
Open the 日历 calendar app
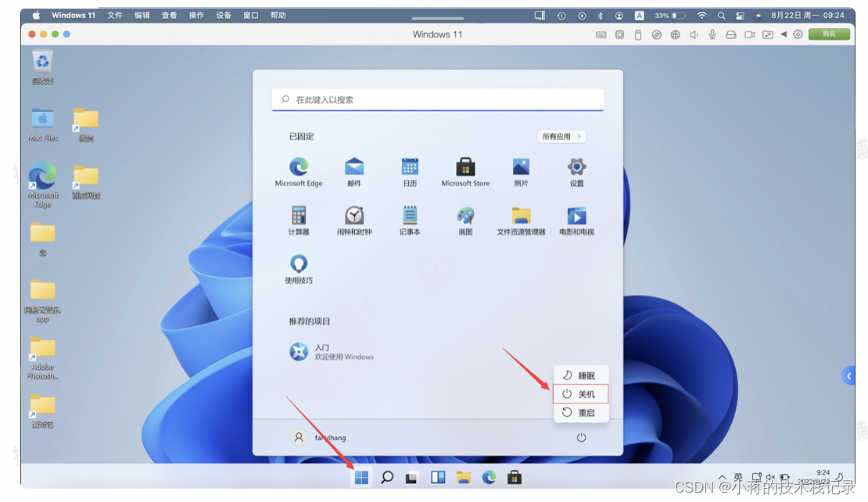click(410, 172)
